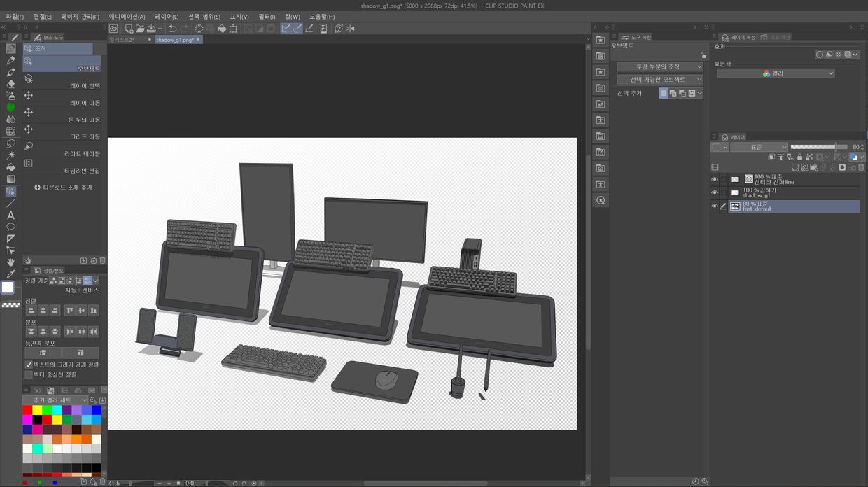
Task: Open CLIP STUDIO launcher icon
Action: coord(113,29)
